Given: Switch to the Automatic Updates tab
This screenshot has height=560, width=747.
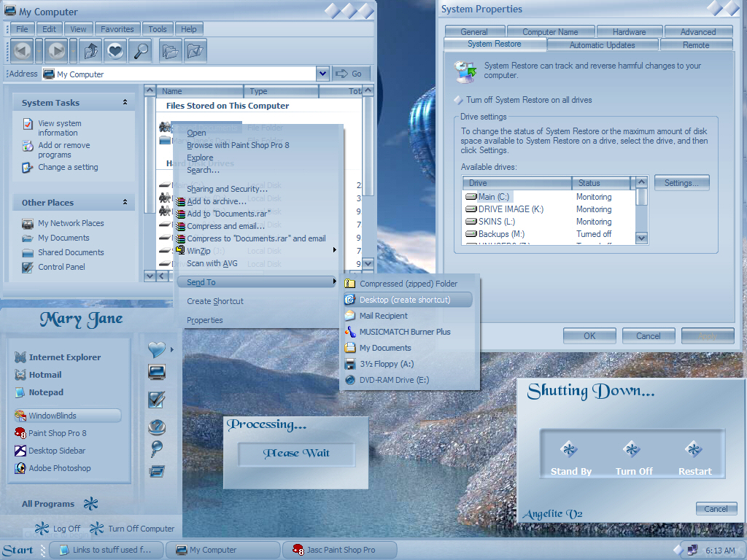Looking at the screenshot, I should tap(602, 45).
